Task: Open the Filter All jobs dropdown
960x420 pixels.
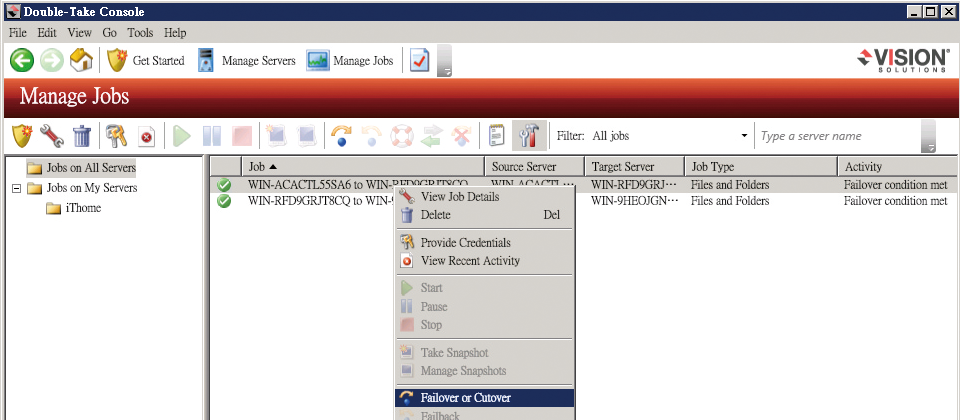Action: tap(743, 136)
